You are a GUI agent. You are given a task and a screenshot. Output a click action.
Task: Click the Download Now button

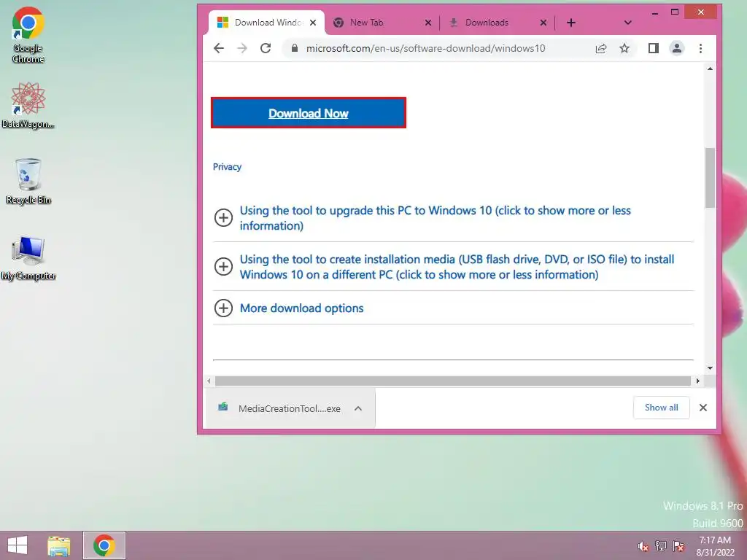click(309, 113)
